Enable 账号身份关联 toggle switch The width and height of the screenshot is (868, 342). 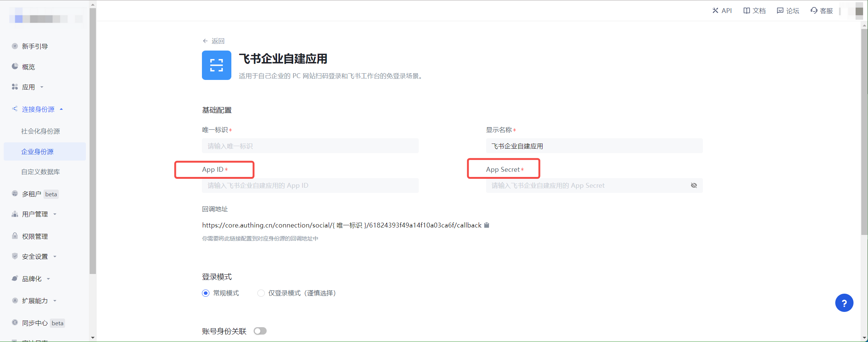click(x=260, y=331)
